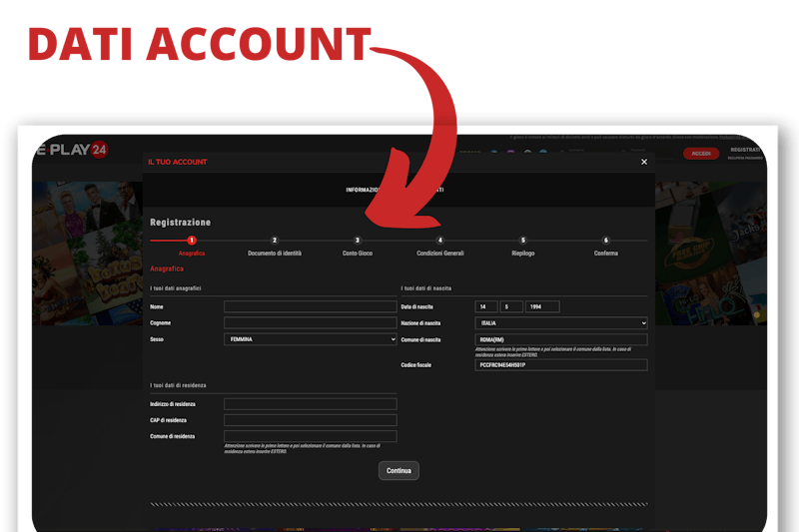Open the Sesso dropdown
This screenshot has height=532, width=799.
[x=310, y=339]
